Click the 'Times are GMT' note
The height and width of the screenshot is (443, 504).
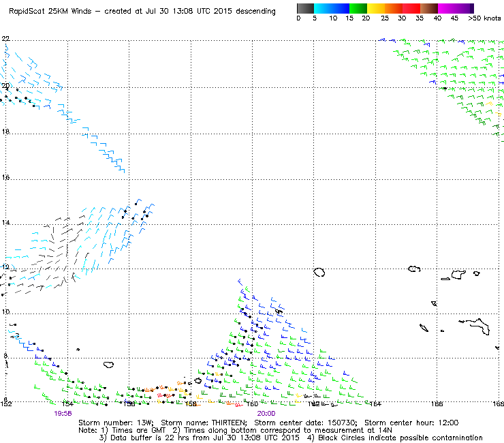pyautogui.click(x=138, y=431)
